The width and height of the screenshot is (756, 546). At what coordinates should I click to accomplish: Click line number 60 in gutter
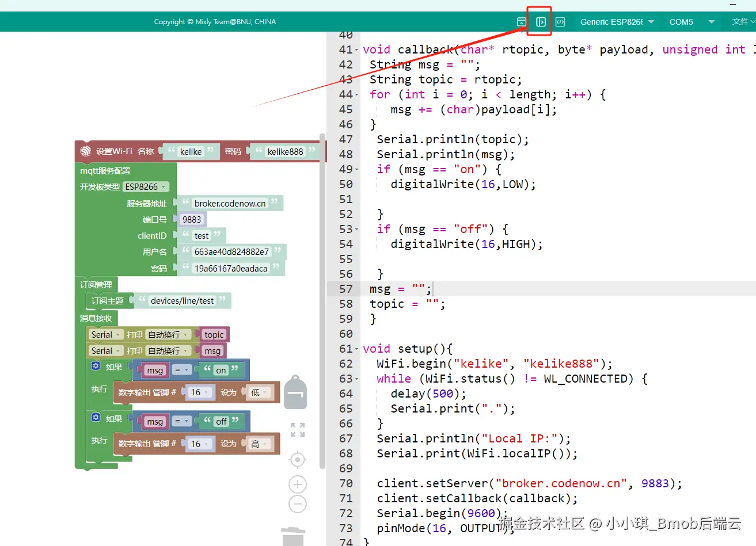coord(346,334)
